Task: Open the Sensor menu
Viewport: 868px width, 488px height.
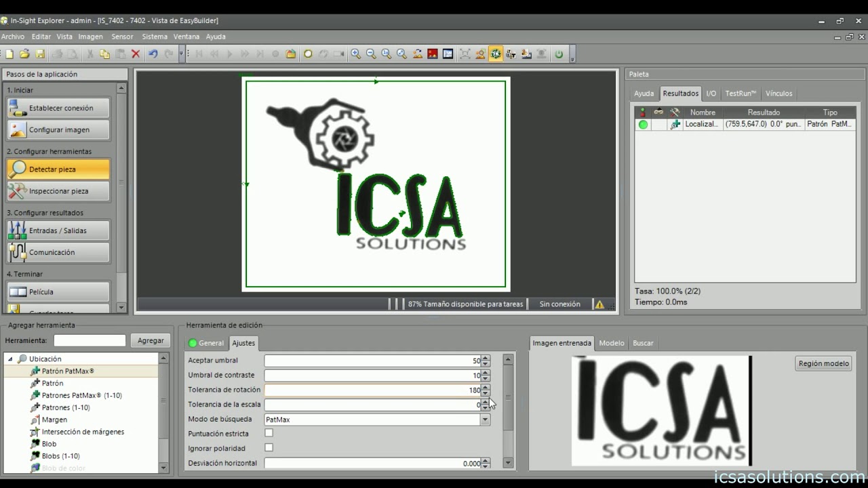Action: 123,37
